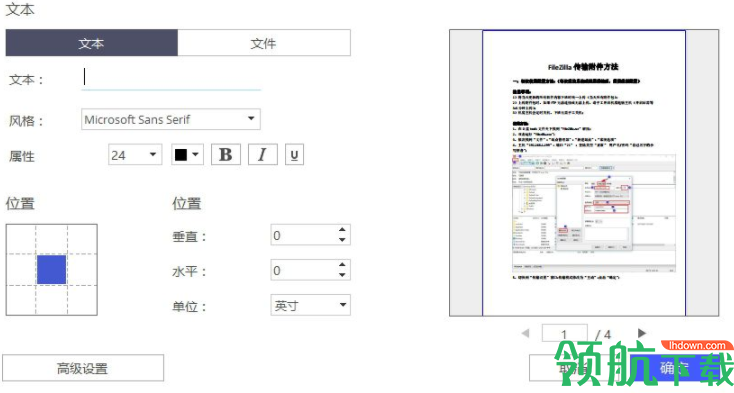The image size is (734, 393).
Task: Click the page number field
Action: coord(565,334)
